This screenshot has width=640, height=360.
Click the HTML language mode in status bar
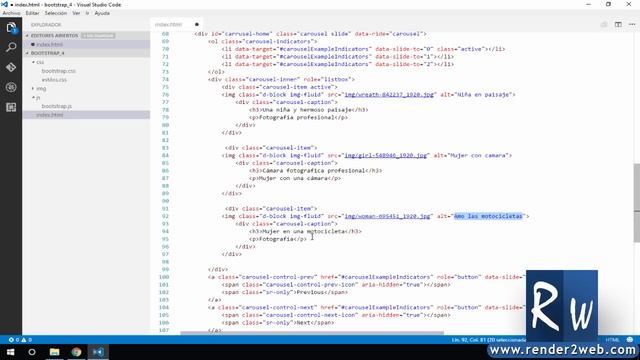(612, 340)
